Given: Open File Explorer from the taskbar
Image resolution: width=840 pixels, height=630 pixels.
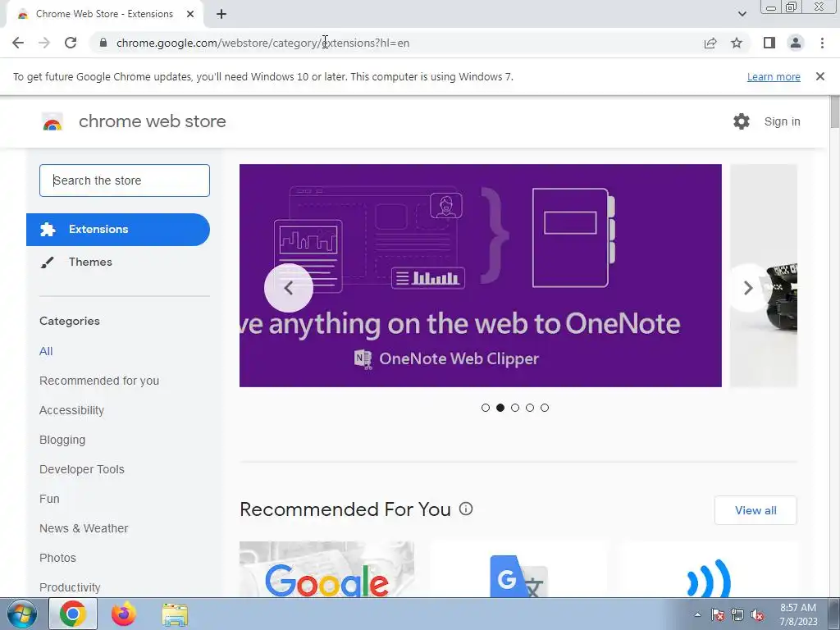Looking at the screenshot, I should (x=175, y=614).
